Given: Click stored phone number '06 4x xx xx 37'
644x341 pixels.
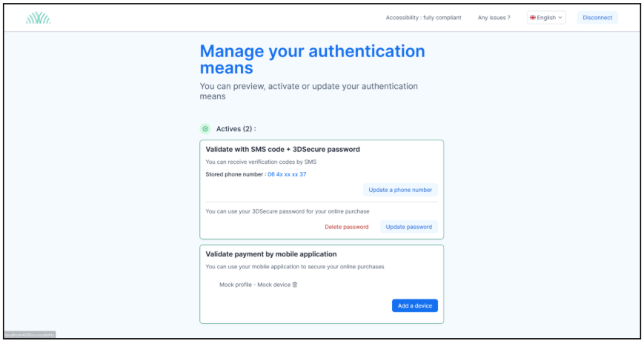Looking at the screenshot, I should 287,174.
